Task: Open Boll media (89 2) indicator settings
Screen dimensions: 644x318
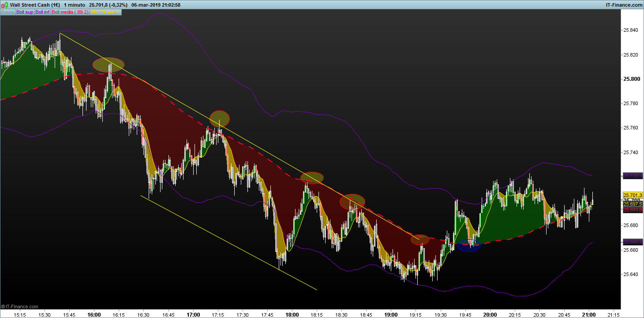Action: 70,12
